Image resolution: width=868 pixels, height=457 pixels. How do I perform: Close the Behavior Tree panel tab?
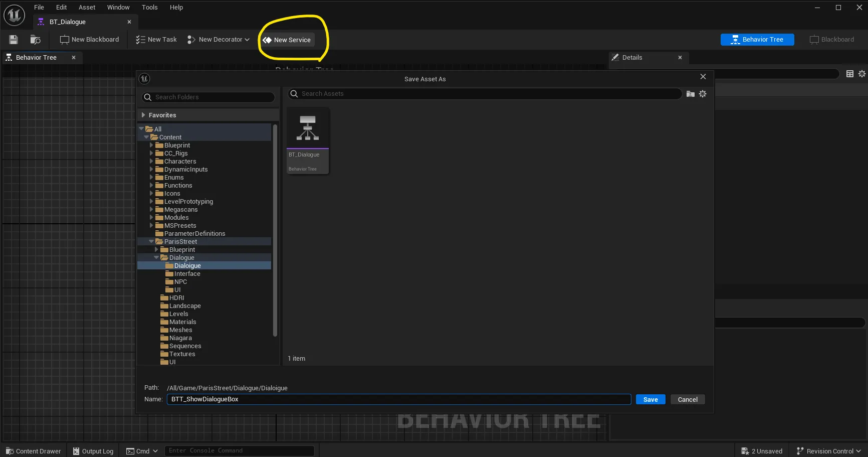tap(74, 58)
